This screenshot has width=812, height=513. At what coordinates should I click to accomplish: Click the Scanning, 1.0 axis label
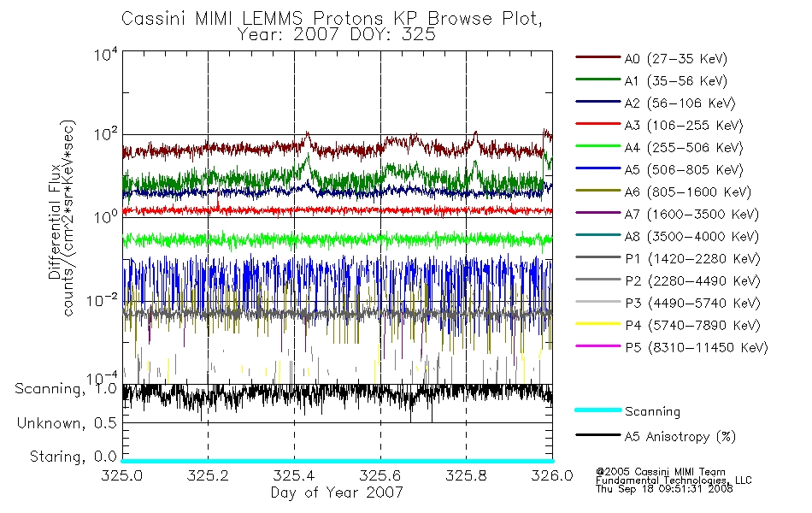click(x=66, y=389)
